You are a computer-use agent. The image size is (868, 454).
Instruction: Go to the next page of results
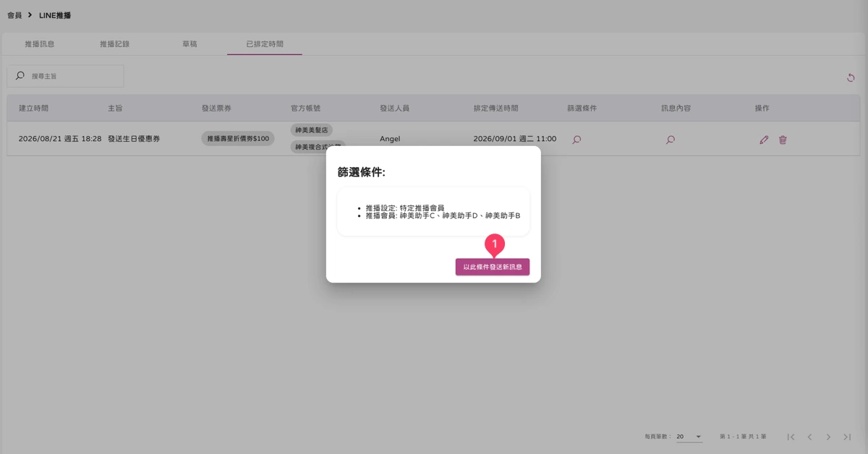828,437
